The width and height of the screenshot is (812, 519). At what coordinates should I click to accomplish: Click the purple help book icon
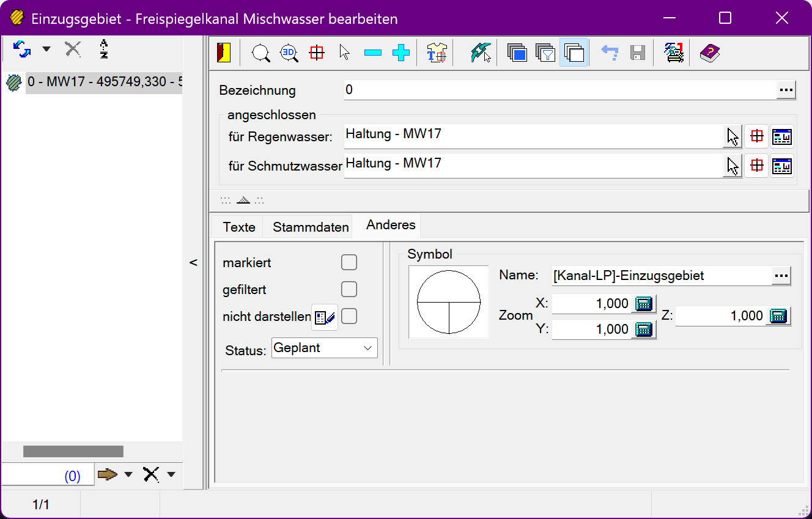[x=709, y=53]
